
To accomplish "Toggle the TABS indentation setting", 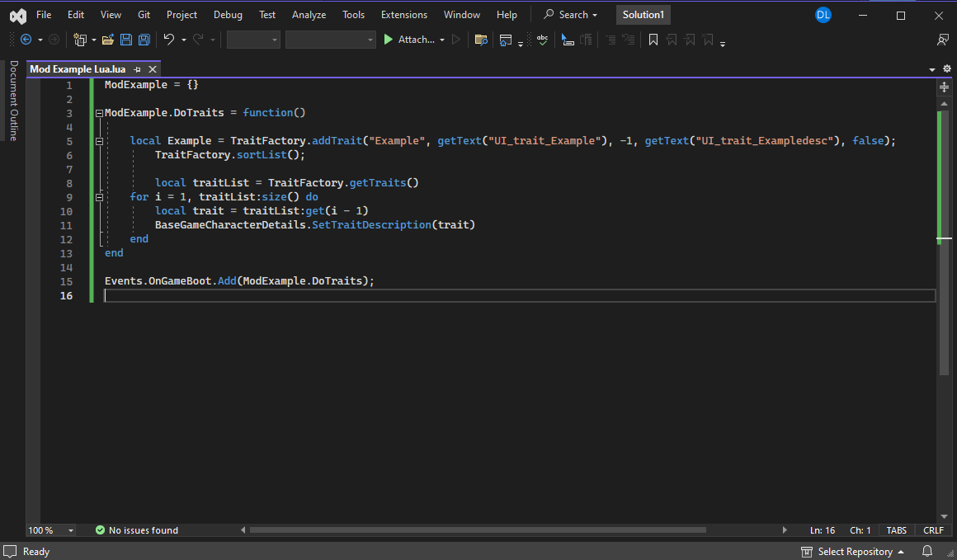I will 896,530.
